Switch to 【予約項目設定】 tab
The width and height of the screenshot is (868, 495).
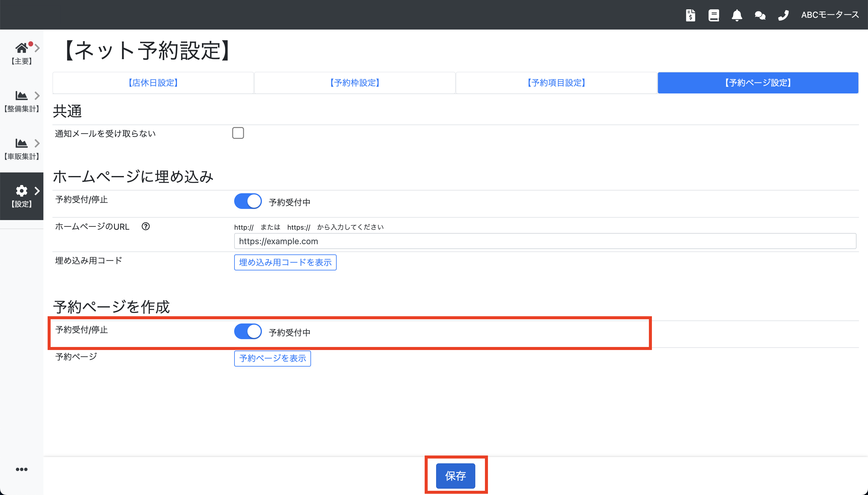(556, 83)
